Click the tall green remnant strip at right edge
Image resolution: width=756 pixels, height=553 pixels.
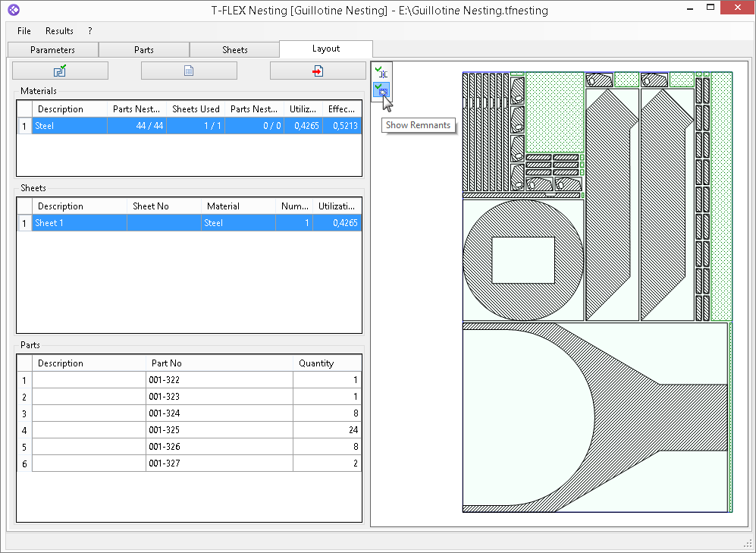722,196
